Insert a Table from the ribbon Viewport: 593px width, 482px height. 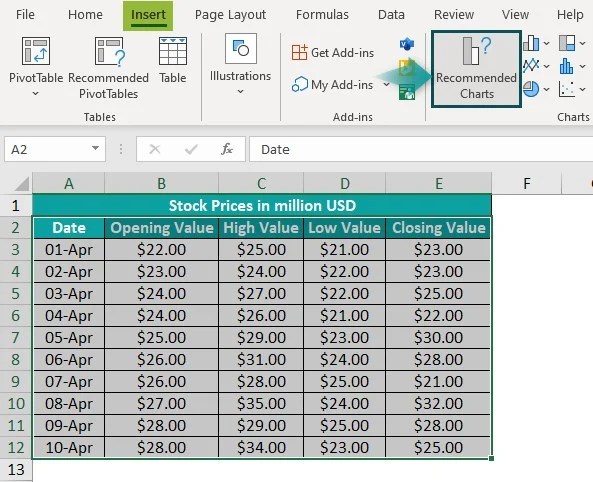tap(173, 61)
